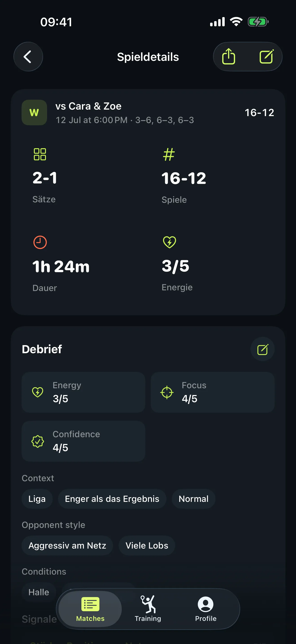296x644 pixels.
Task: Open the Energy 3/5 debrief card
Action: pyautogui.click(x=83, y=392)
